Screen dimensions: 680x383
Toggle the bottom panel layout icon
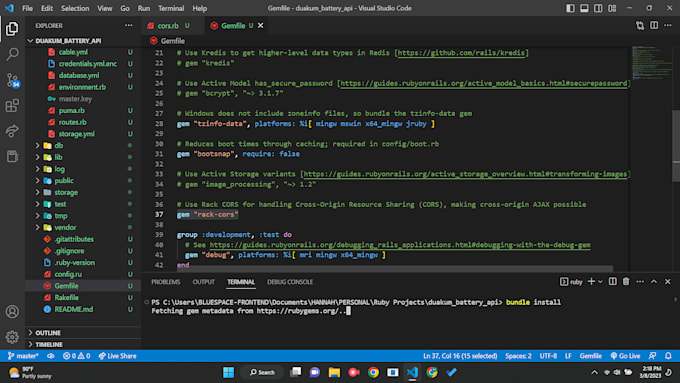point(584,8)
